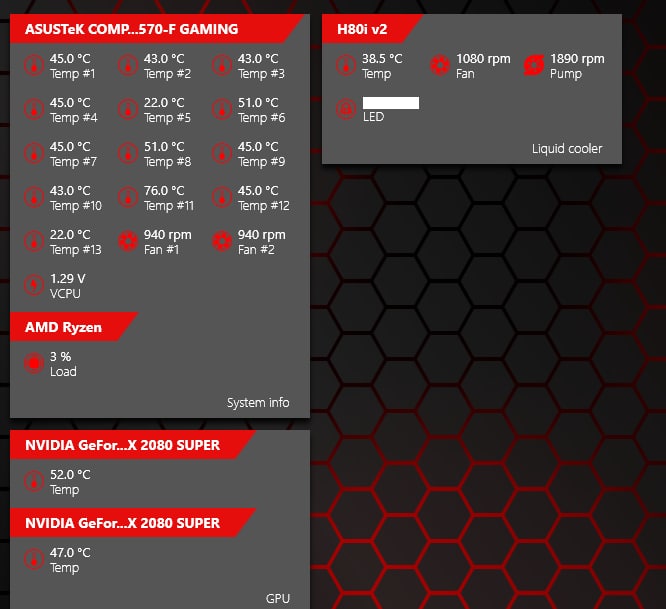666x609 pixels.
Task: Click the H80i v2 temperature icon
Action: tap(346, 65)
